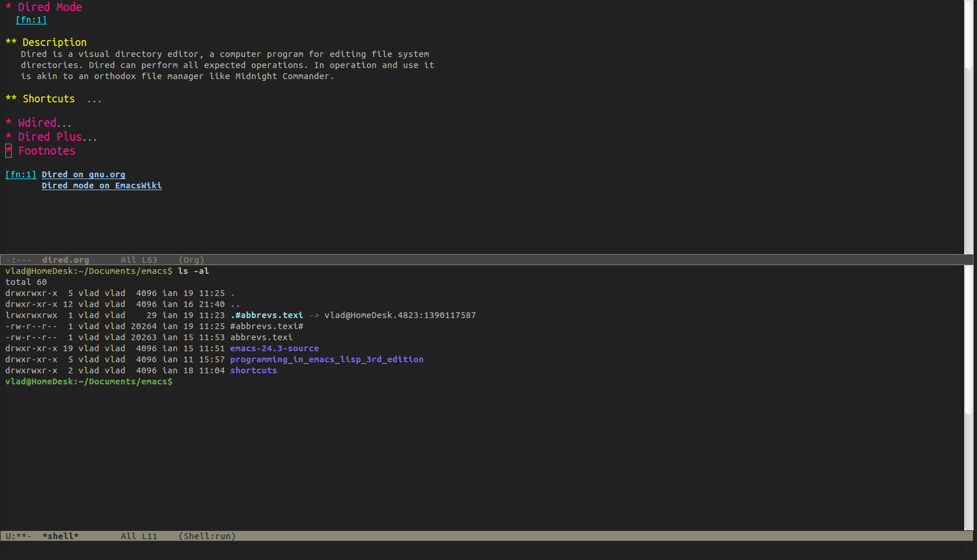The height and width of the screenshot is (560, 977).
Task: Click the double dot parent directory entry
Action: coord(235,305)
